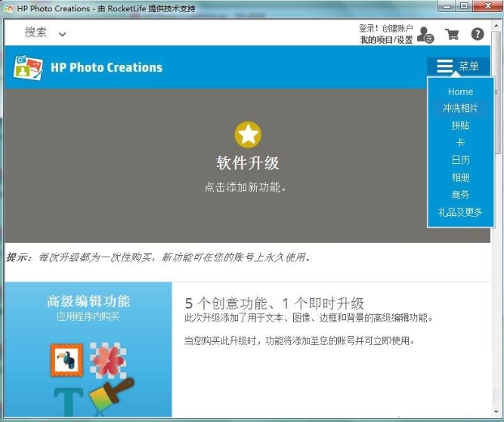The width and height of the screenshot is (504, 422).
Task: Select 商务 in the menu
Action: coord(460,195)
